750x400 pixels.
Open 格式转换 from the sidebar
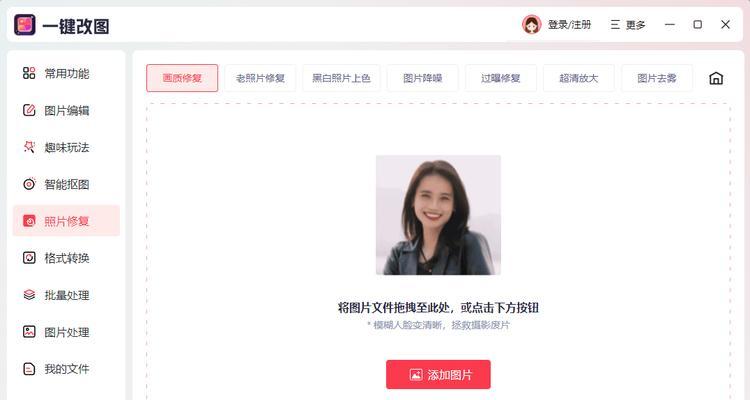pyautogui.click(x=66, y=258)
